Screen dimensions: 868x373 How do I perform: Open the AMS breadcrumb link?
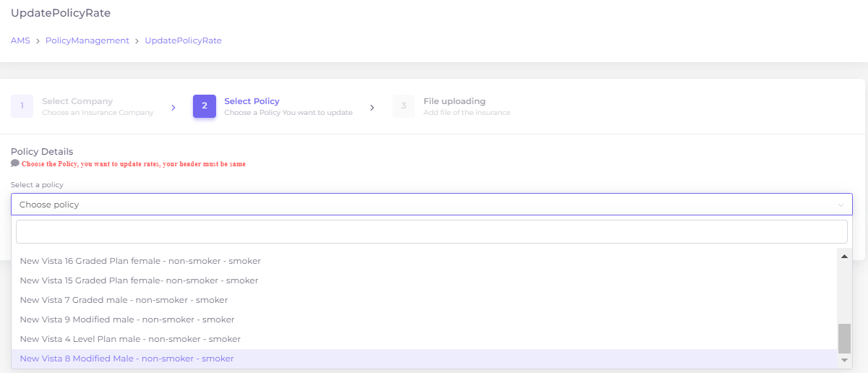[20, 40]
